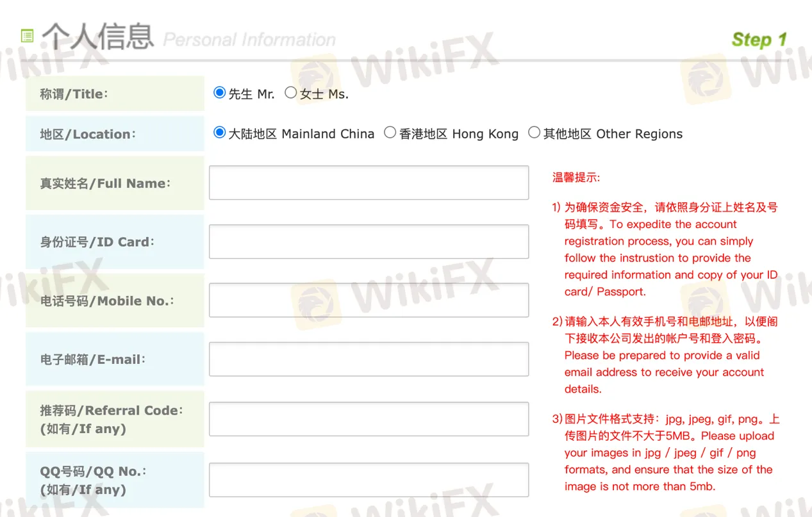The image size is (812, 517).
Task: Click the 个人信息 heading text
Action: [x=98, y=37]
